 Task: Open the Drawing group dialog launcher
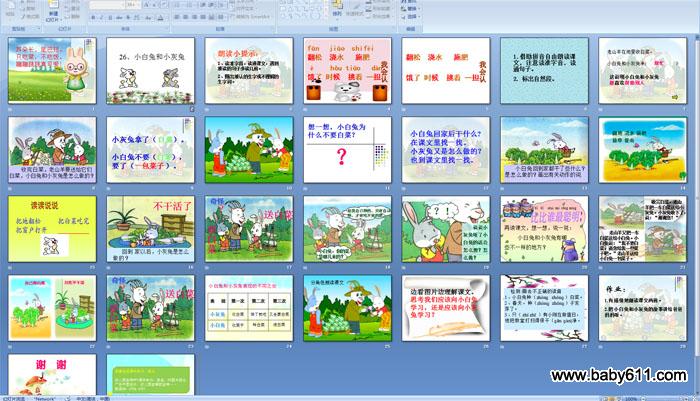pyautogui.click(x=393, y=29)
